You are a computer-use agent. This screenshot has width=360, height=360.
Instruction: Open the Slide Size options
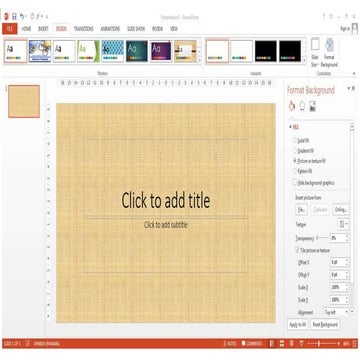tap(315, 53)
